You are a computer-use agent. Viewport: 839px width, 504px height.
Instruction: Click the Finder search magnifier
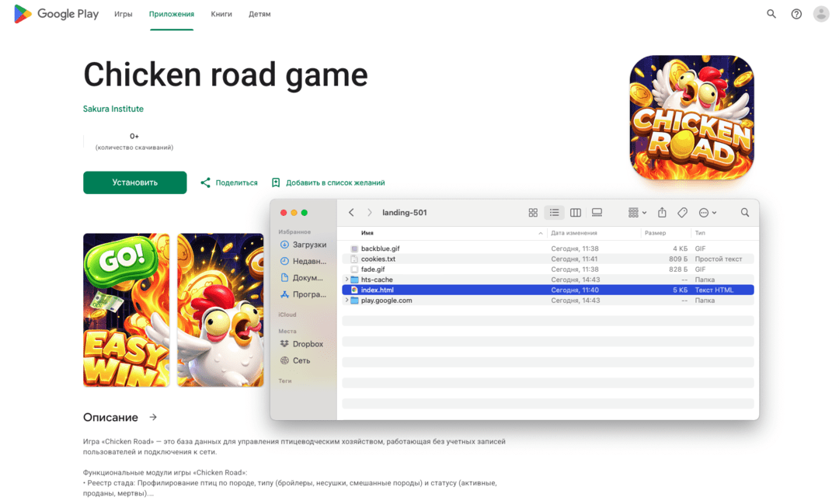(x=745, y=213)
